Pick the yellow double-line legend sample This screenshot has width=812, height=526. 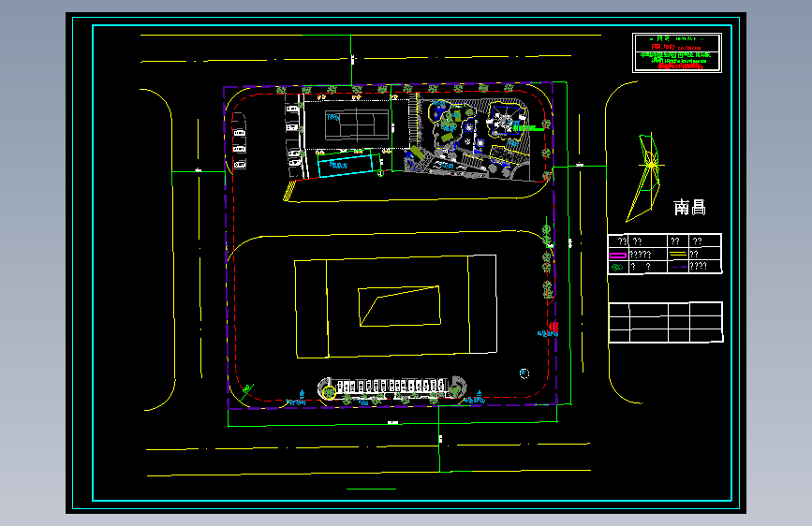click(678, 254)
